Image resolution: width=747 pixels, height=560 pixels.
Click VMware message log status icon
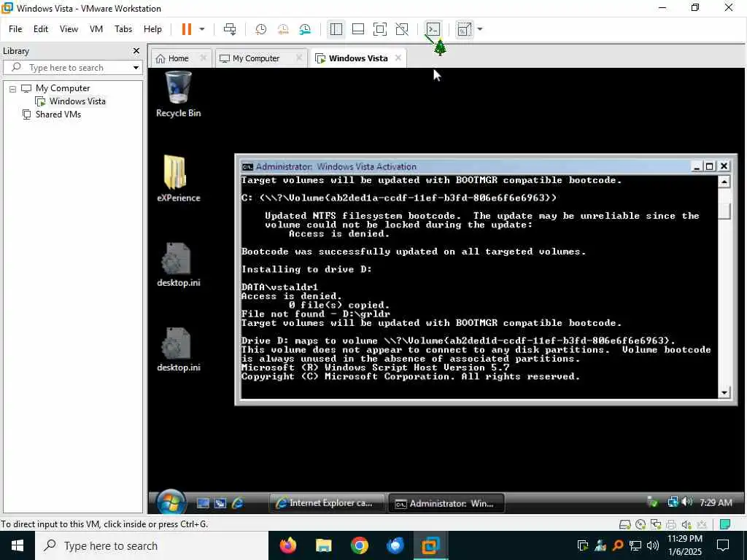pos(724,524)
